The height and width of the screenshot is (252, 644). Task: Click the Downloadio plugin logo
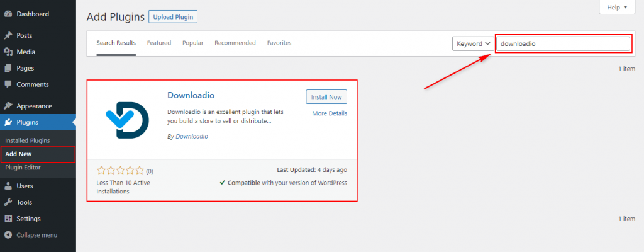pos(127,120)
